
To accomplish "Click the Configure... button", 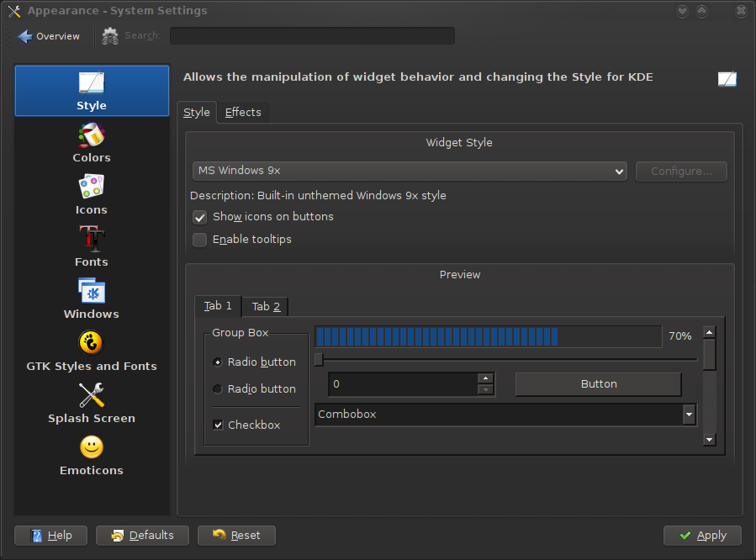I will 681,172.
